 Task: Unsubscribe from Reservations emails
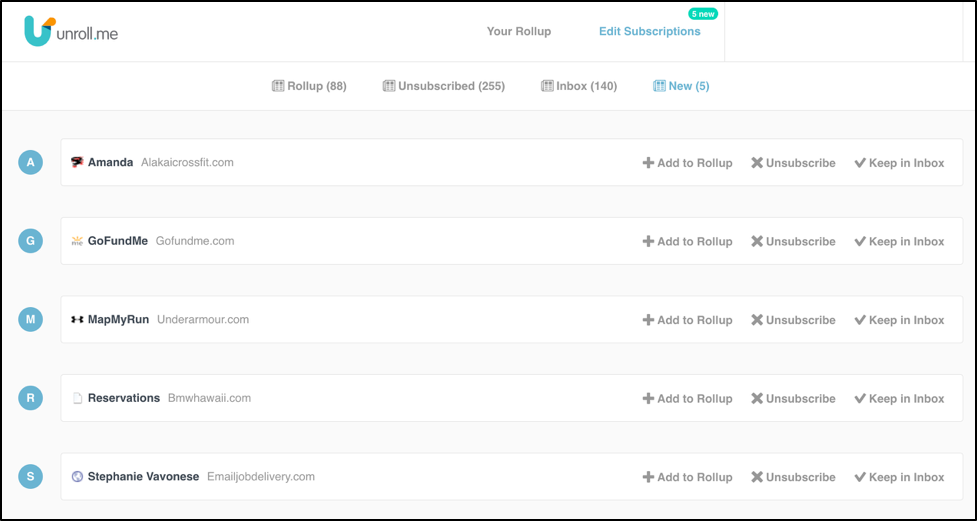(793, 398)
